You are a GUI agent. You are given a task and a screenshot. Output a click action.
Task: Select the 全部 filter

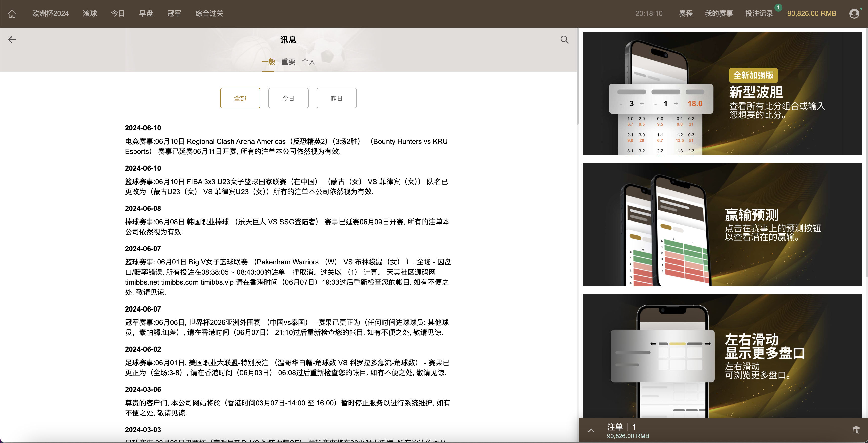(240, 98)
